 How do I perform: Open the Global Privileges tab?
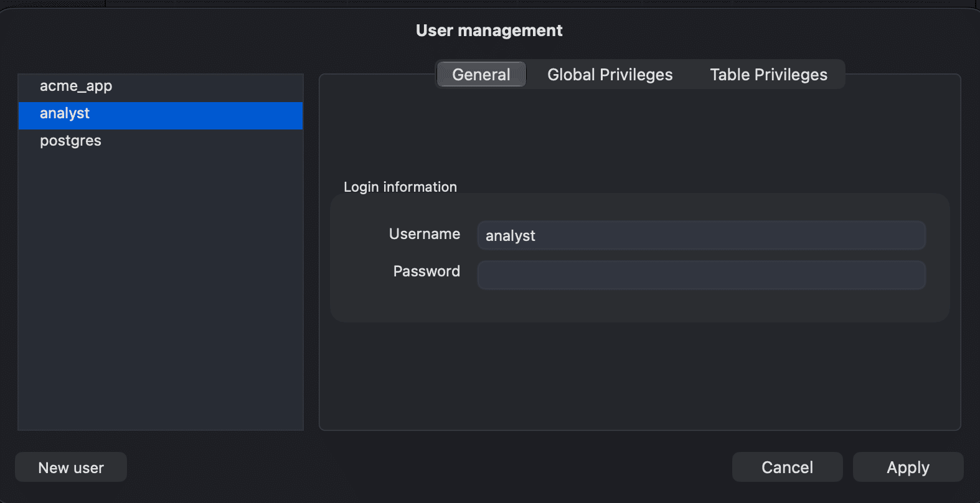[x=610, y=75]
